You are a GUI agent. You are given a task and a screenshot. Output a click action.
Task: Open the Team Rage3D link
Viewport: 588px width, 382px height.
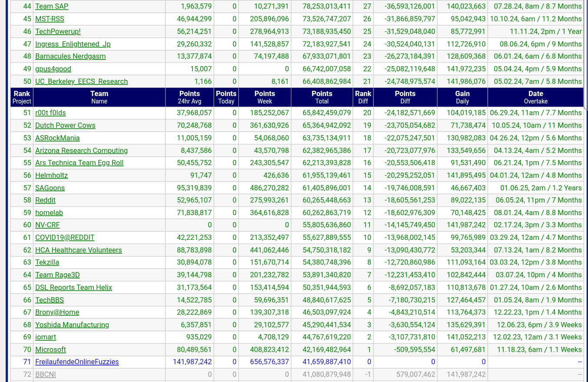(57, 275)
